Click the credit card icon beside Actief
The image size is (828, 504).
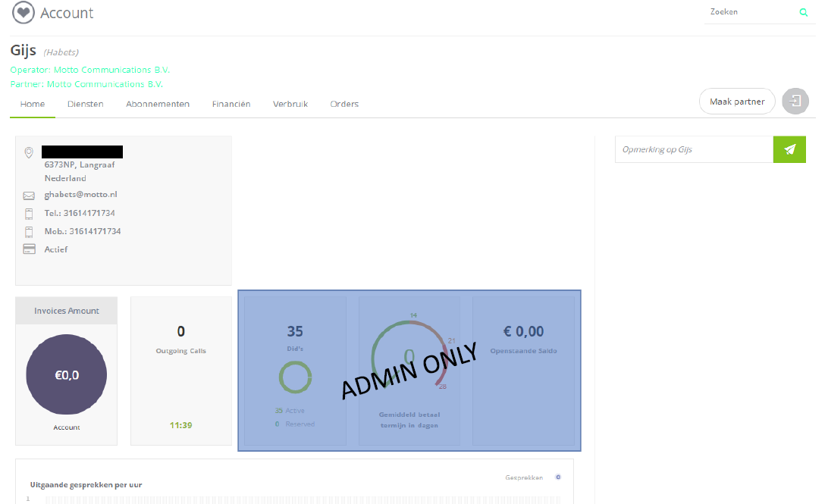coord(29,249)
